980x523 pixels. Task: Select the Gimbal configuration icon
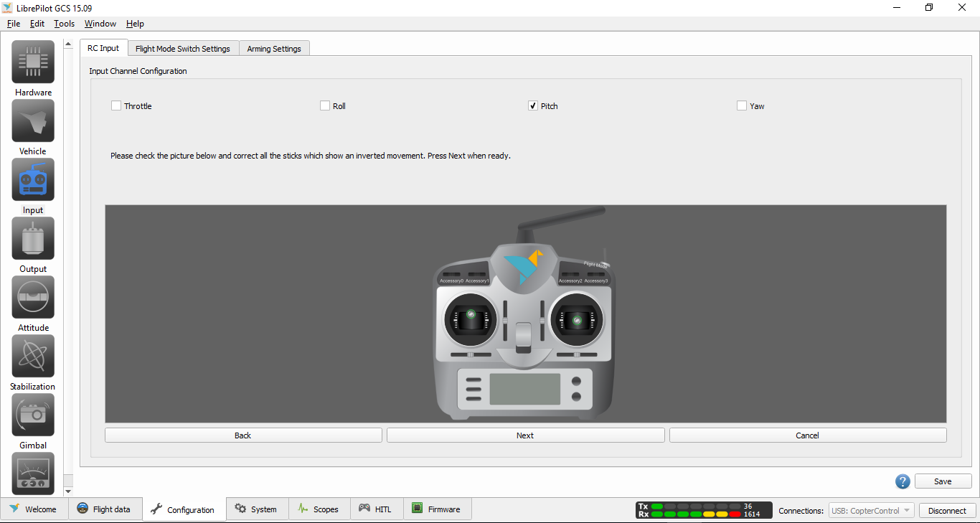[x=32, y=415]
